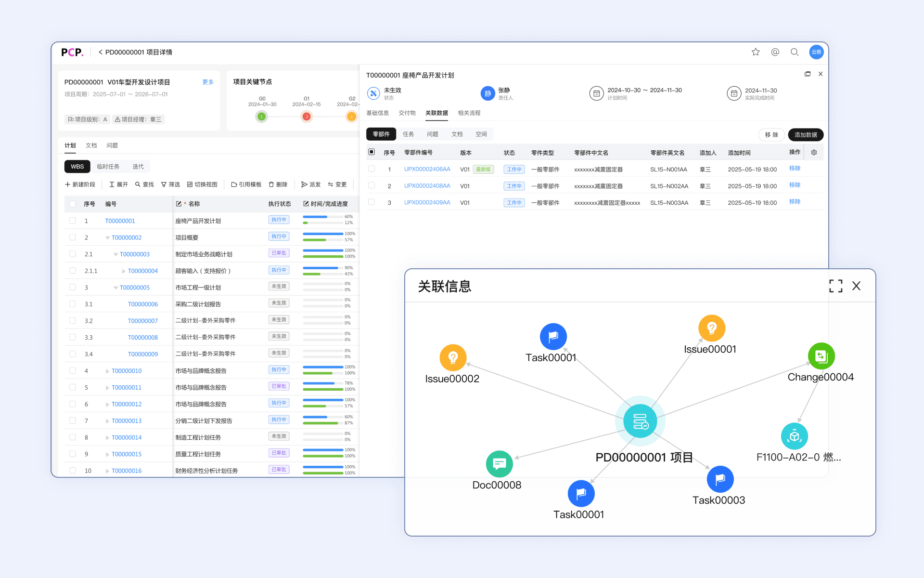Toggle the parts table select-all checkbox
The image size is (924, 578).
(x=372, y=152)
